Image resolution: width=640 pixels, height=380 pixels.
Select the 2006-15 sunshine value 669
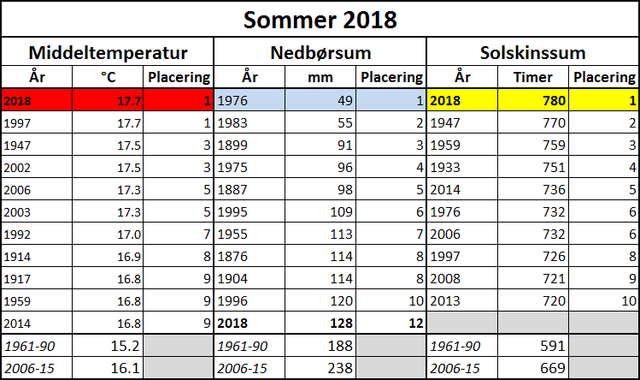pyautogui.click(x=533, y=368)
